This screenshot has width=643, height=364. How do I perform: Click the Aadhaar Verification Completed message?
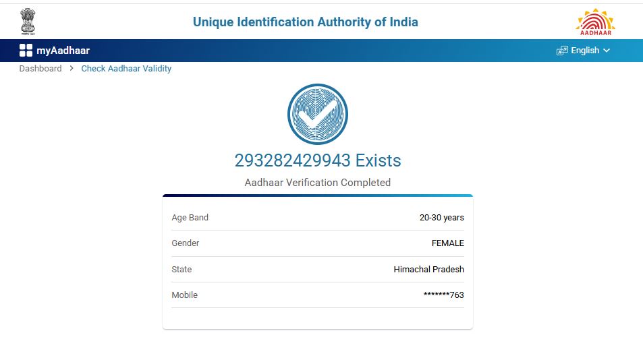tap(317, 183)
